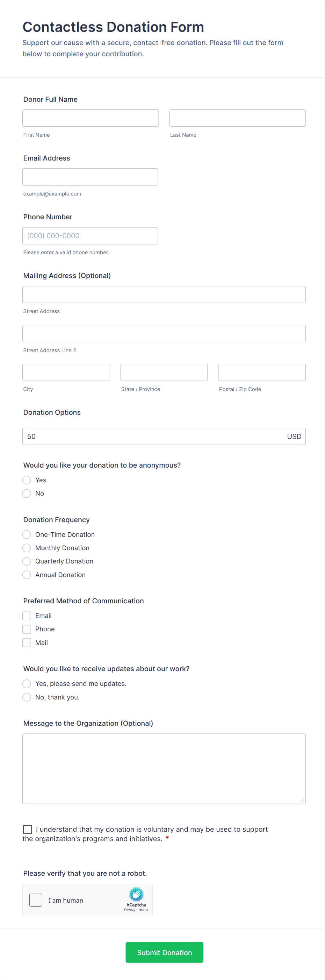Select Mail as communication method
Viewport: 325px width, 980px height.
tap(27, 642)
